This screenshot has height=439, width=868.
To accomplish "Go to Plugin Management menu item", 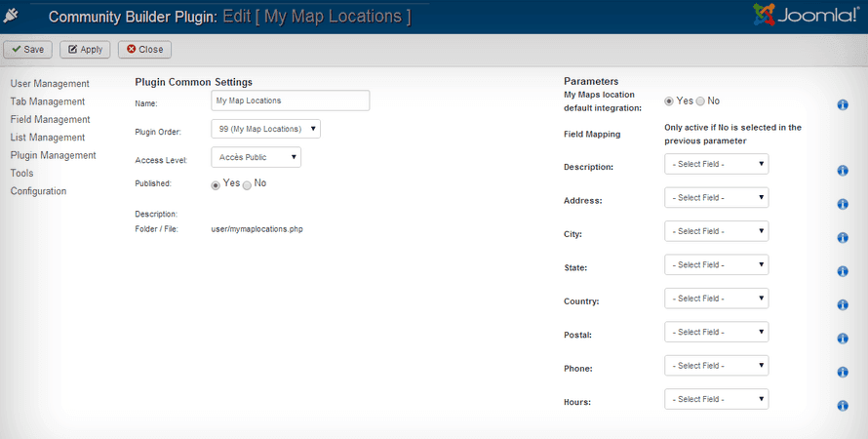I will (53, 155).
